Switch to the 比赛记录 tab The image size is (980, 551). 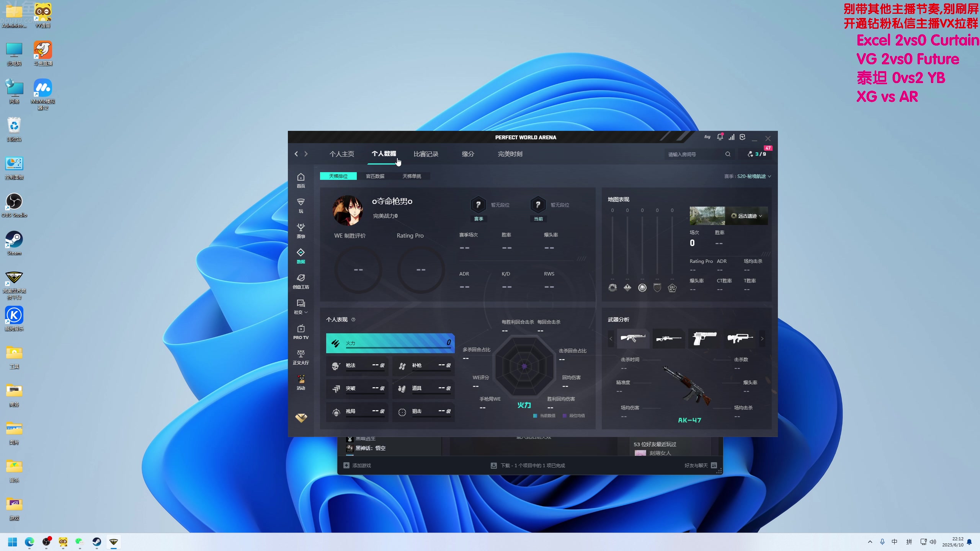[x=426, y=154]
